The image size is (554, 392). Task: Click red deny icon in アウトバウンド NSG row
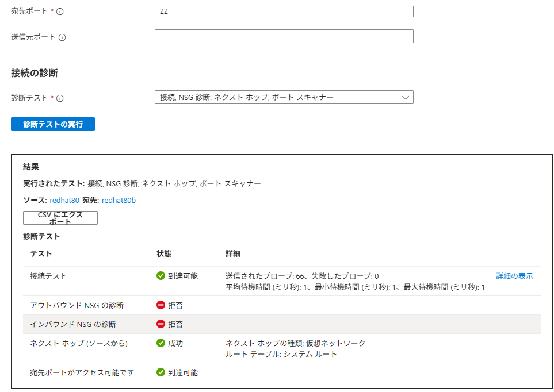161,305
